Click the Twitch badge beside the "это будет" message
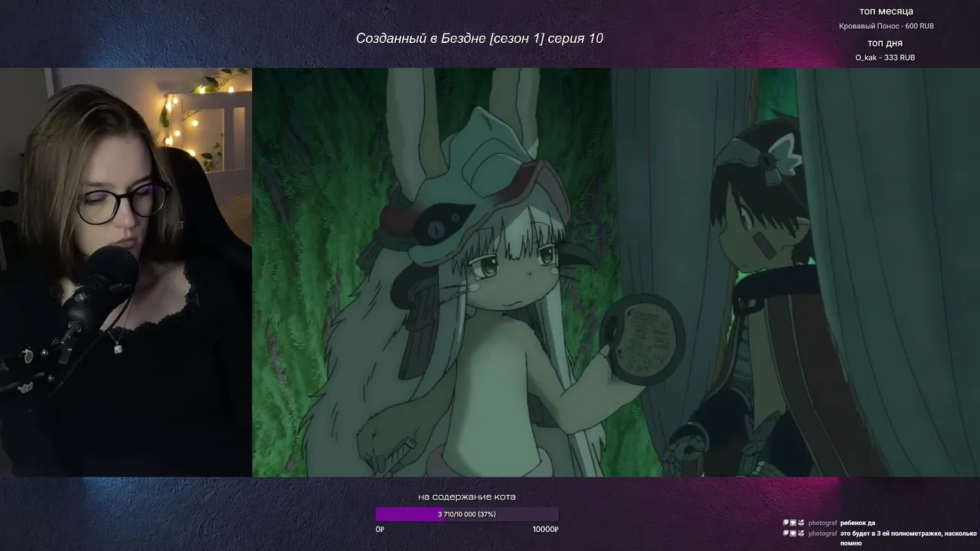Screen dimensions: 980x551 [x=786, y=533]
